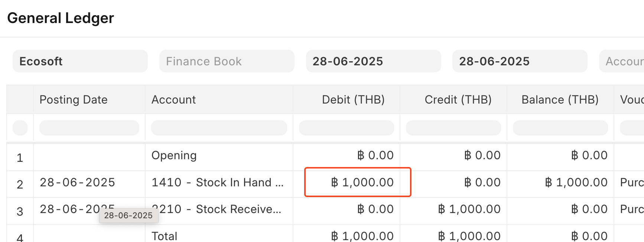This screenshot has width=644, height=242.
Task: Open the To Date field 28-06-2025
Action: (x=520, y=61)
